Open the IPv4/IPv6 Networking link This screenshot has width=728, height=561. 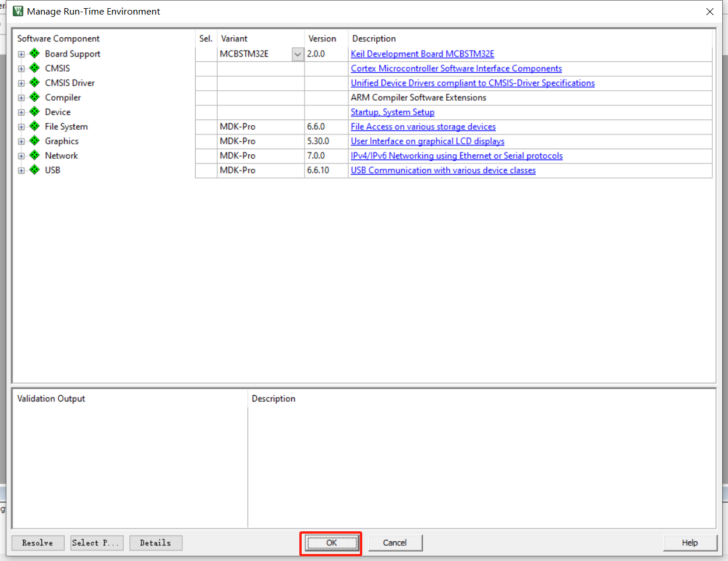pyautogui.click(x=457, y=155)
